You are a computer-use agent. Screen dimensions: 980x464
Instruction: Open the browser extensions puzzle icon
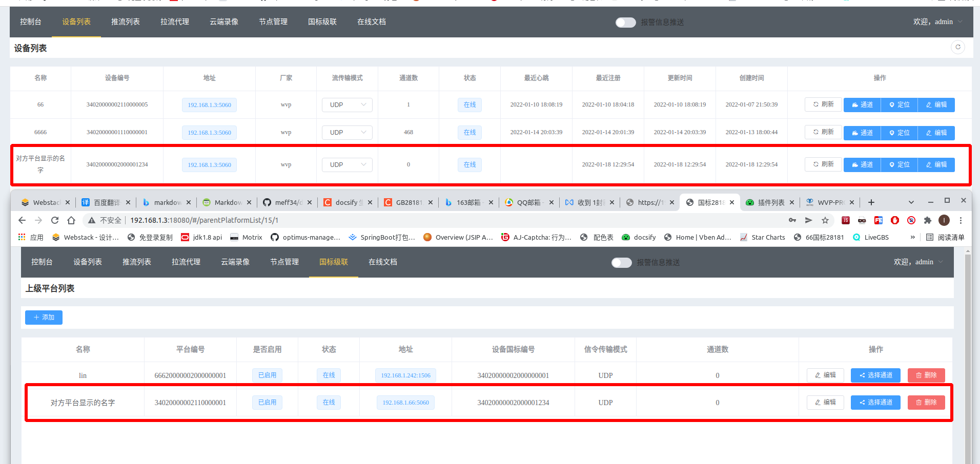(927, 220)
